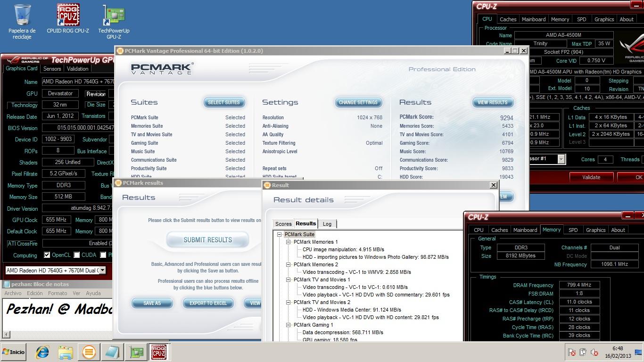Toggle the checkbox right of CUDA
This screenshot has width=644, height=362.
tap(103, 255)
